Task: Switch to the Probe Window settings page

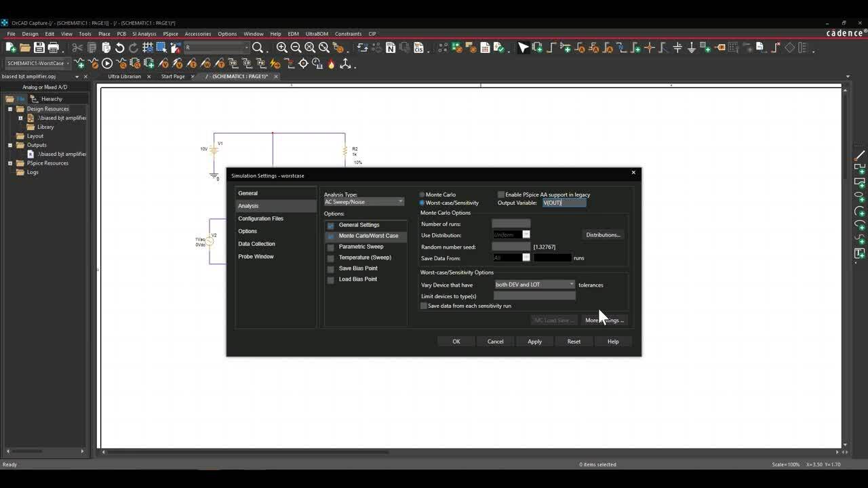Action: click(x=256, y=256)
